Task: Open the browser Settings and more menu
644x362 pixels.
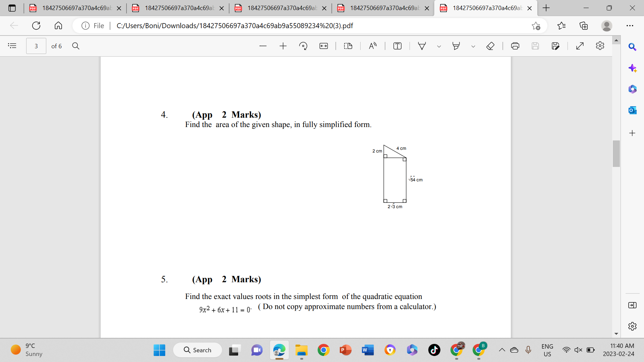Action: point(630,25)
